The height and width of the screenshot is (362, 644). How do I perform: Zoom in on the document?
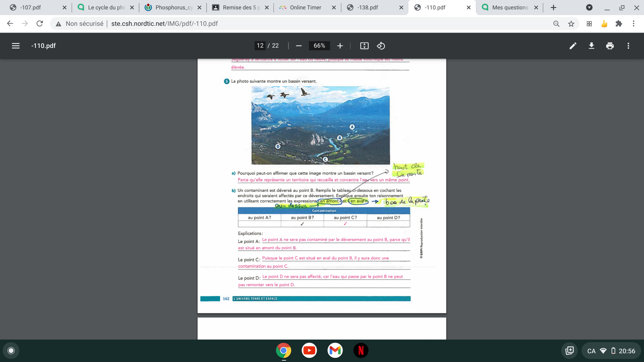[340, 46]
